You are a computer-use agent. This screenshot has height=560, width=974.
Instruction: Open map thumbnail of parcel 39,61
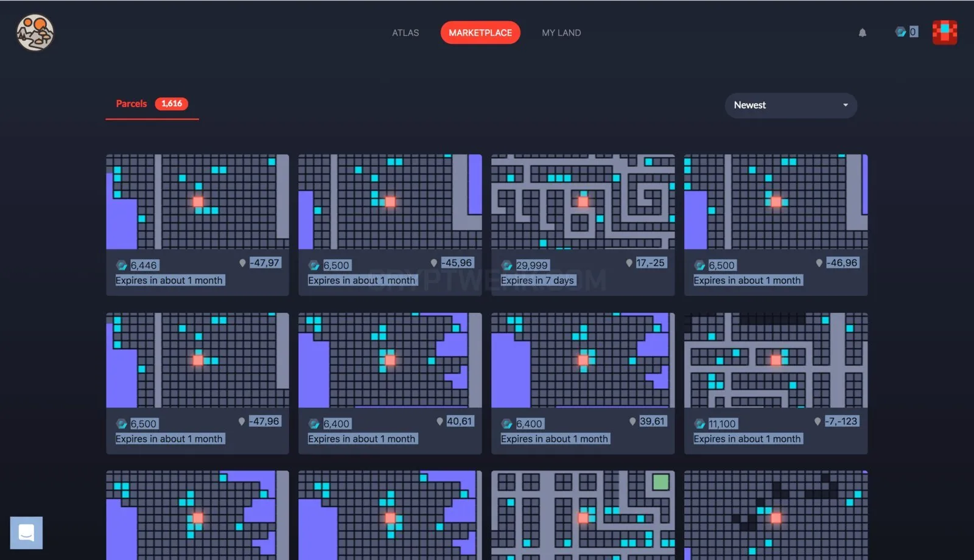point(583,360)
